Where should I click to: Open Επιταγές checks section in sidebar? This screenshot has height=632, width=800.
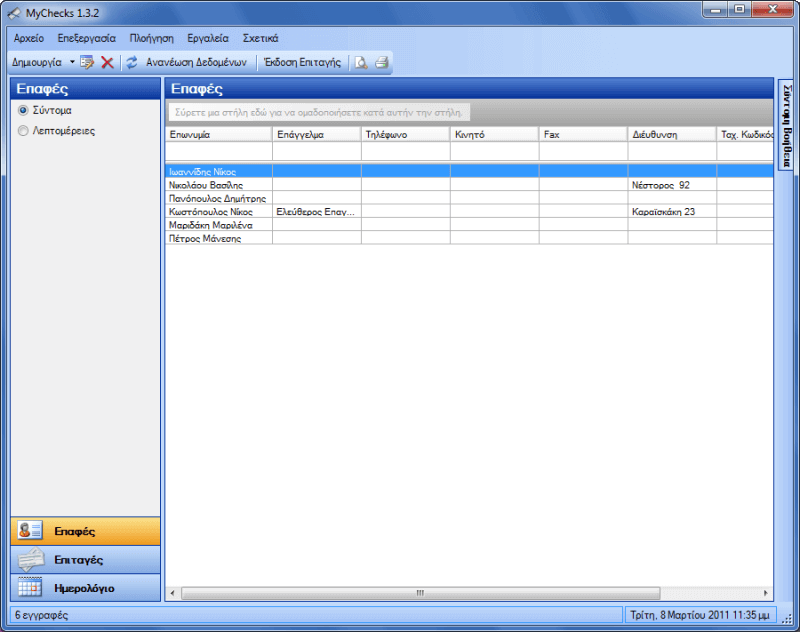(85, 560)
